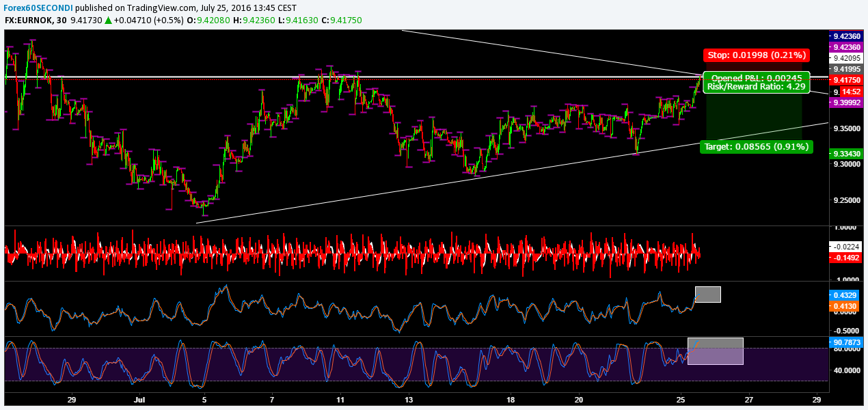This screenshot has height=410, width=868.
Task: Click the 9.35000 price scale tick
Action: [x=845, y=128]
